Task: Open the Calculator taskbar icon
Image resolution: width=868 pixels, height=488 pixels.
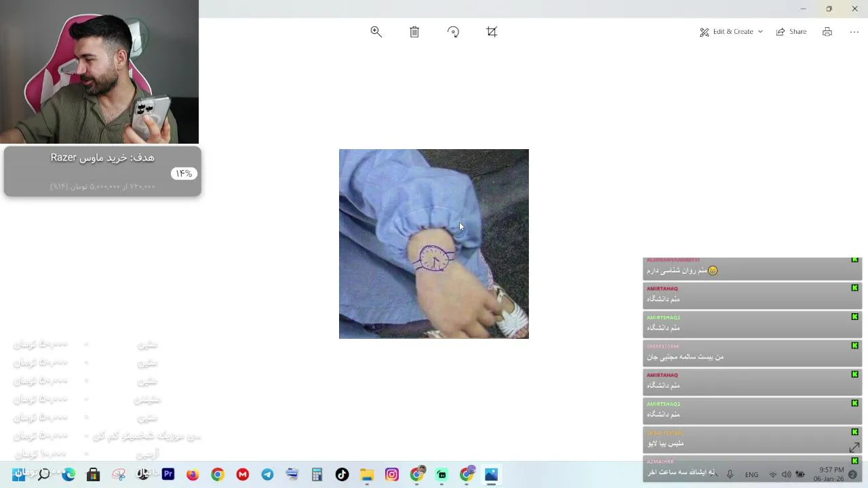Action: 317,474
